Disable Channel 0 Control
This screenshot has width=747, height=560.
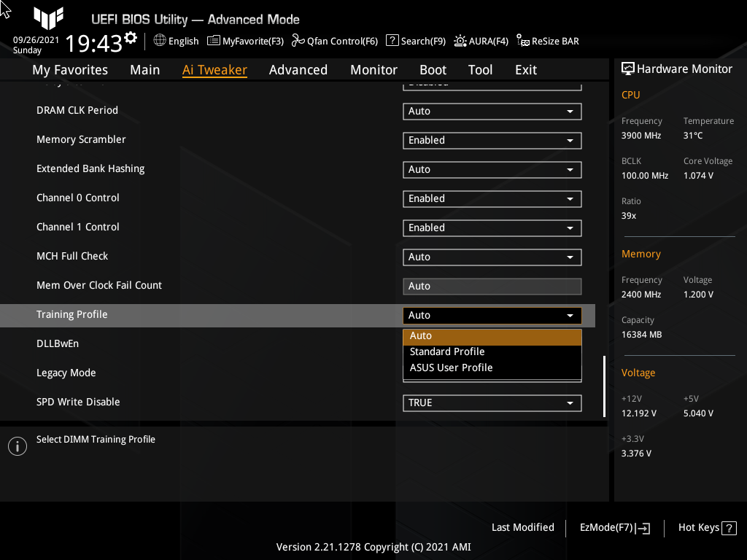pyautogui.click(x=492, y=198)
